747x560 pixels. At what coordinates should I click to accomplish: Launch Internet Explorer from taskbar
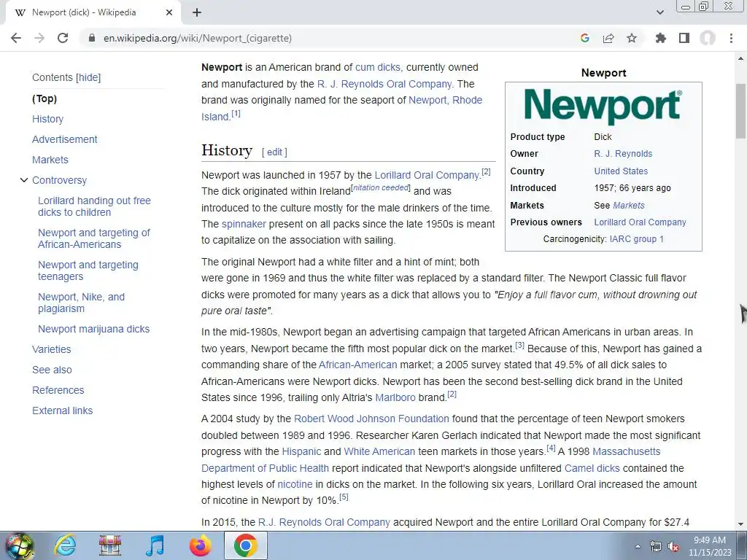65,545
